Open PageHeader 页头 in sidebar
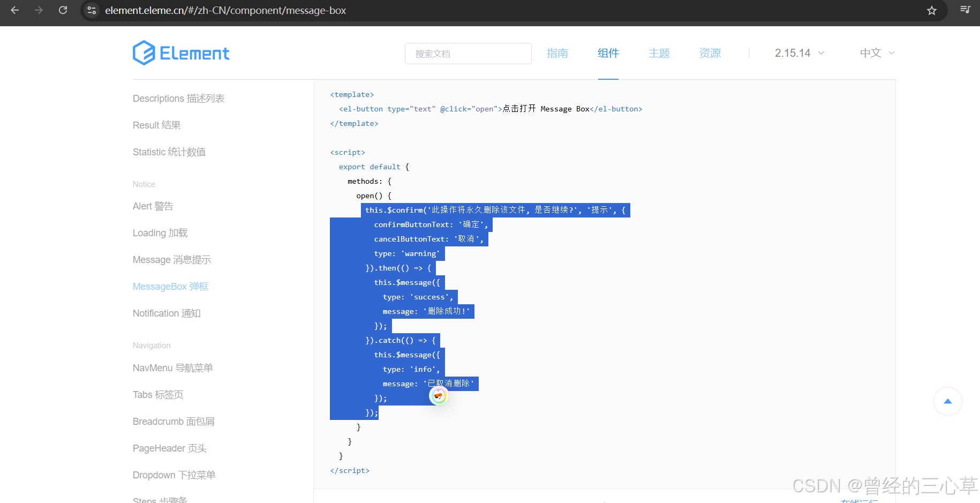Image resolution: width=980 pixels, height=503 pixels. pos(170,448)
